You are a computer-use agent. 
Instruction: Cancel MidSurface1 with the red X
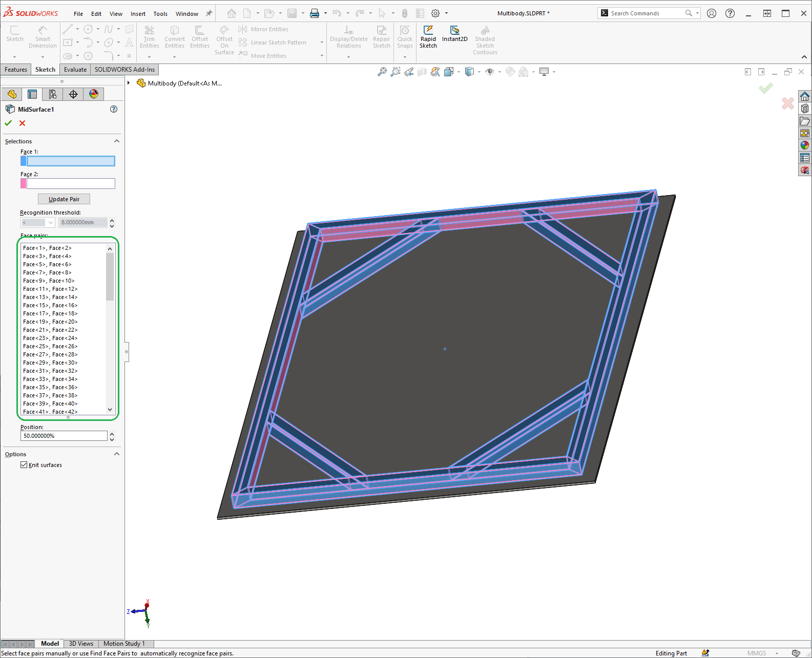tap(22, 123)
